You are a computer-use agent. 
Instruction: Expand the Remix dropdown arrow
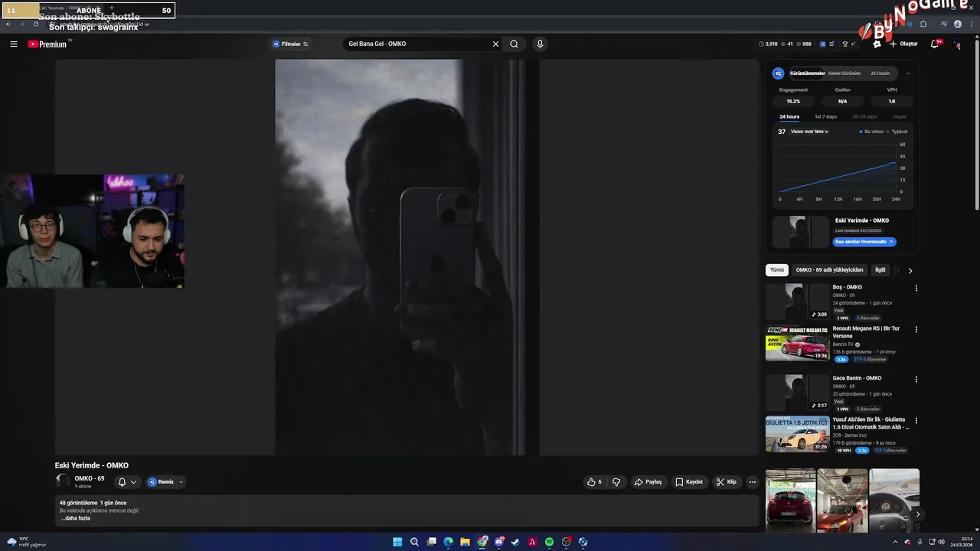[181, 482]
